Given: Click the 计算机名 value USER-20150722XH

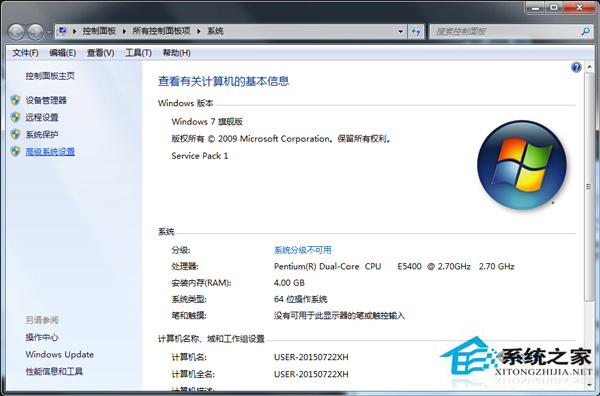Looking at the screenshot, I should coord(311,357).
